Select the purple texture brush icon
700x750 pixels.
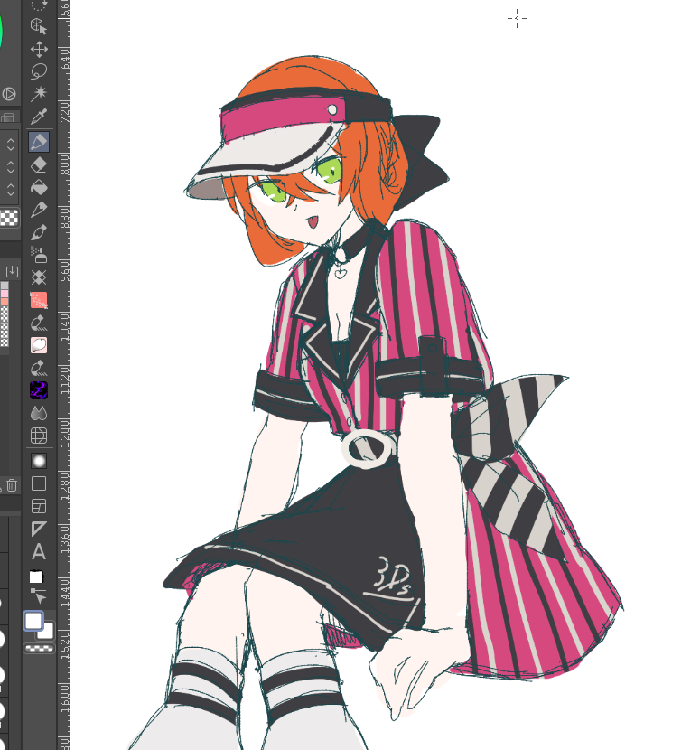coord(39,390)
